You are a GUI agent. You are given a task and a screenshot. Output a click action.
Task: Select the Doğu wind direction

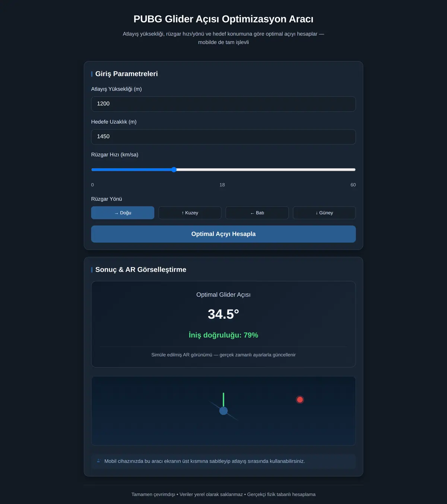point(123,213)
